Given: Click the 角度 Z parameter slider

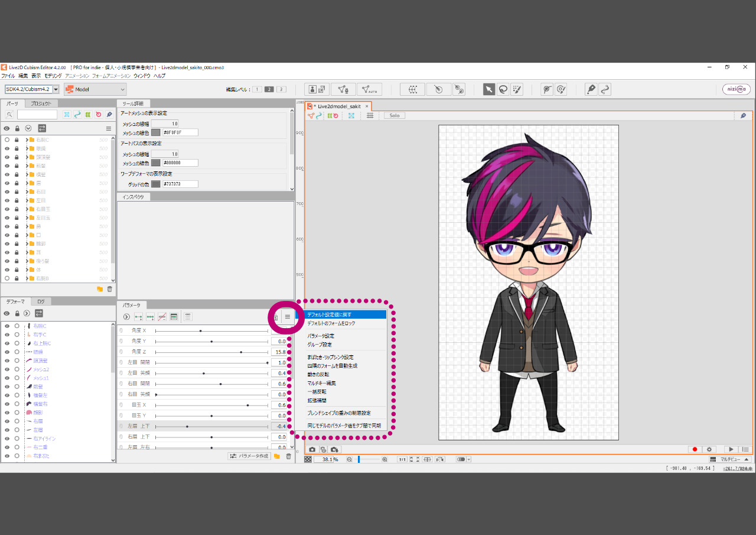Looking at the screenshot, I should (x=211, y=352).
